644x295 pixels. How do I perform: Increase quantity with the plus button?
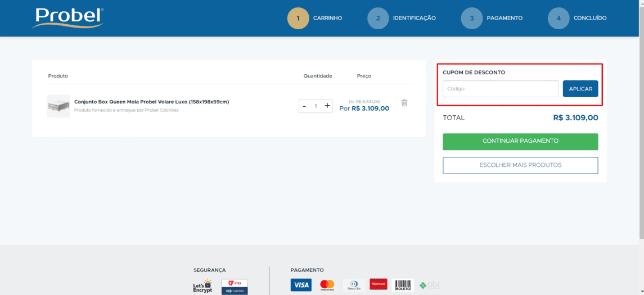(327, 106)
